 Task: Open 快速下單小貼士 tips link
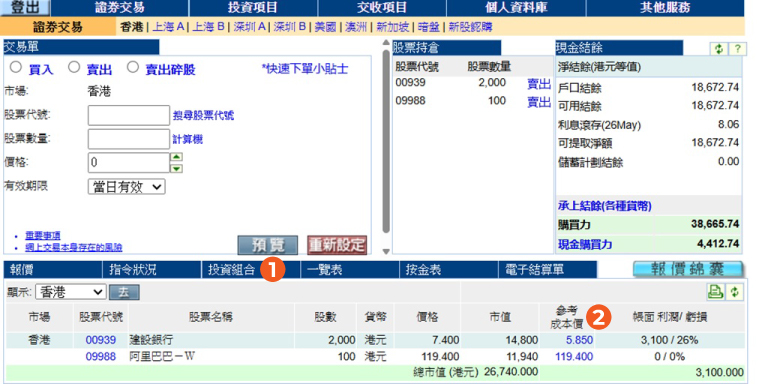tap(305, 69)
